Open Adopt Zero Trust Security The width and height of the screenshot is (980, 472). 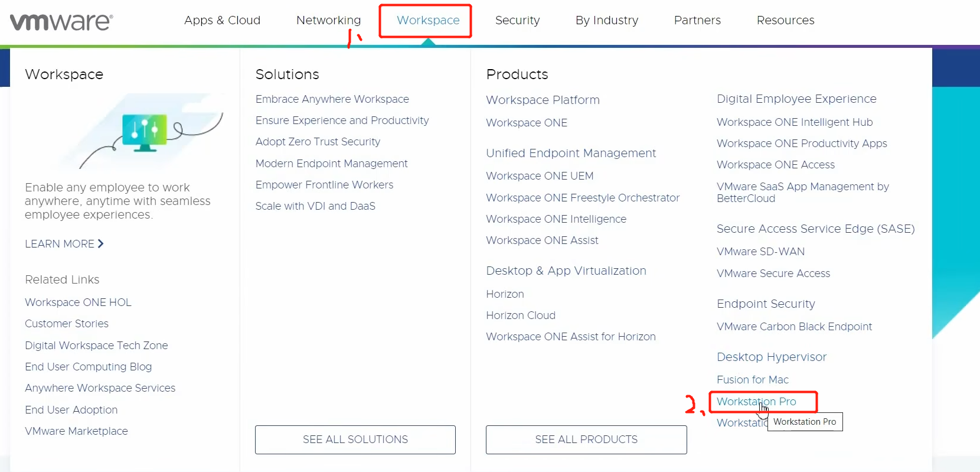[x=318, y=142]
